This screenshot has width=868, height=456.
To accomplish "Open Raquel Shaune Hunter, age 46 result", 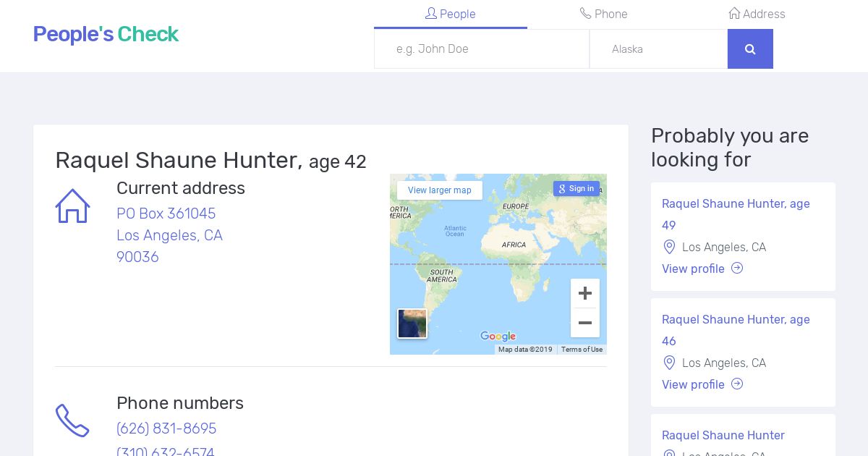I will click(x=736, y=330).
